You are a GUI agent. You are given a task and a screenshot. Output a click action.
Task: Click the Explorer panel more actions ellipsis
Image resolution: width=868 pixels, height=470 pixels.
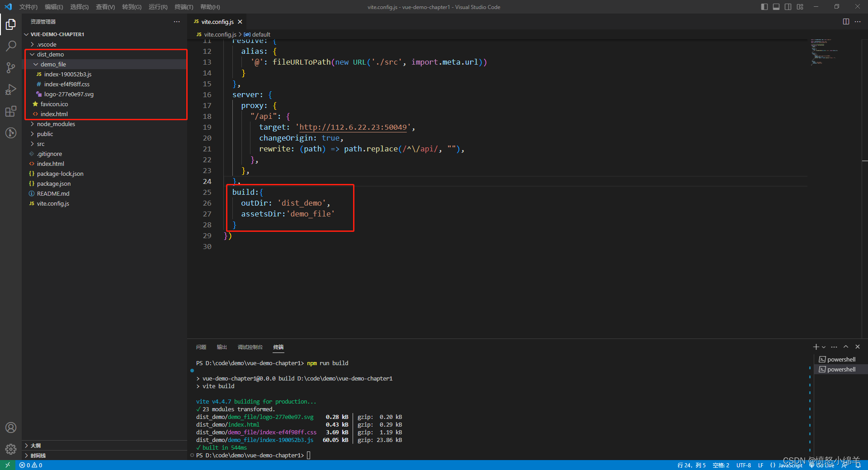coord(177,22)
